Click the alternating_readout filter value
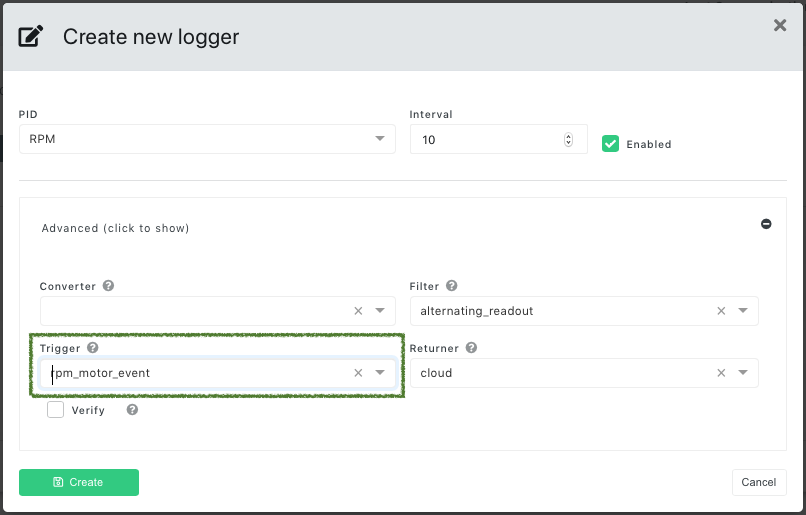806x515 pixels. [x=477, y=311]
